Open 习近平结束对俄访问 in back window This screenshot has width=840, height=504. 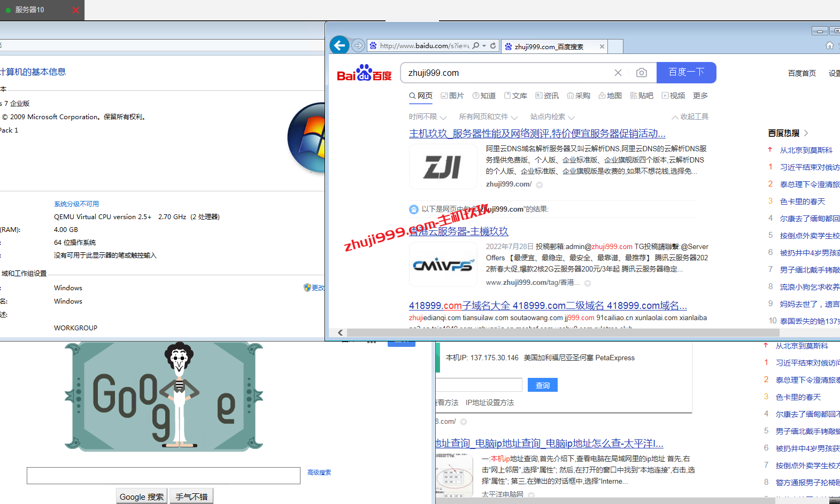pos(808,363)
